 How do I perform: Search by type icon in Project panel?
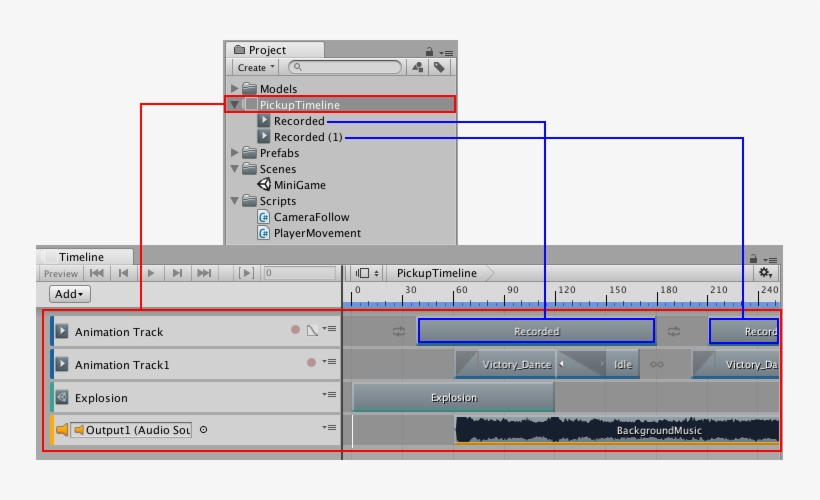pyautogui.click(x=417, y=67)
